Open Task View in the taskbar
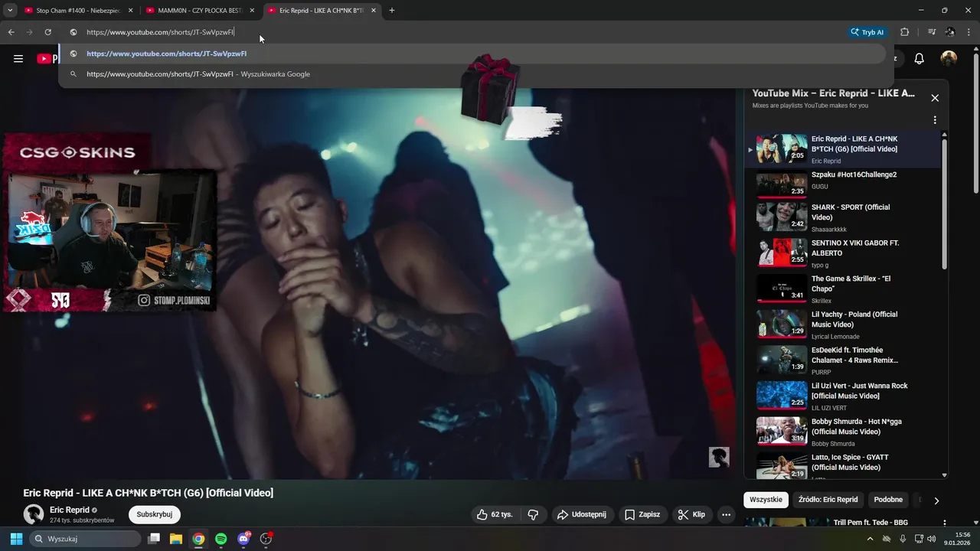The width and height of the screenshot is (980, 551). tap(154, 539)
